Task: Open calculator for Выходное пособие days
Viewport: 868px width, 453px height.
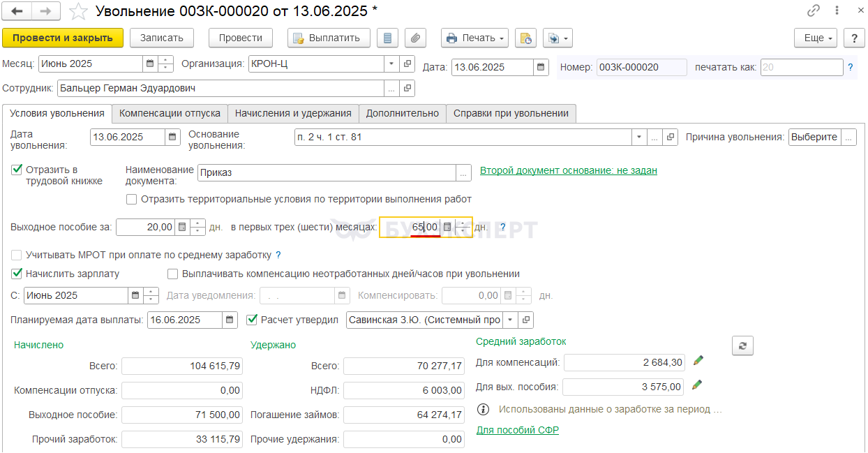Action: click(181, 227)
